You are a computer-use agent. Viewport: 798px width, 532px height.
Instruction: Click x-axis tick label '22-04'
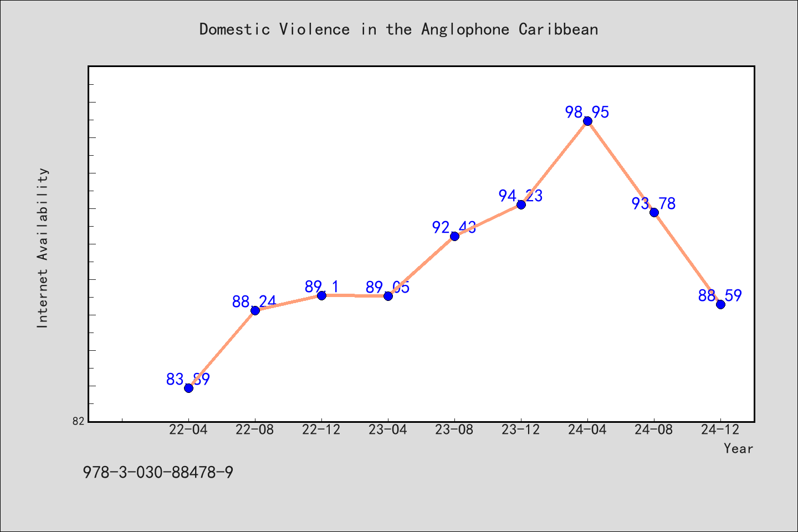click(188, 430)
